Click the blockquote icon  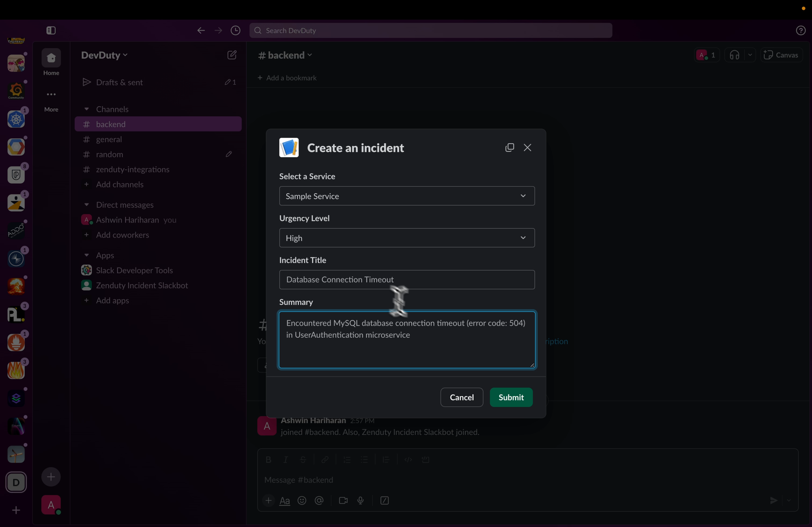click(x=386, y=460)
